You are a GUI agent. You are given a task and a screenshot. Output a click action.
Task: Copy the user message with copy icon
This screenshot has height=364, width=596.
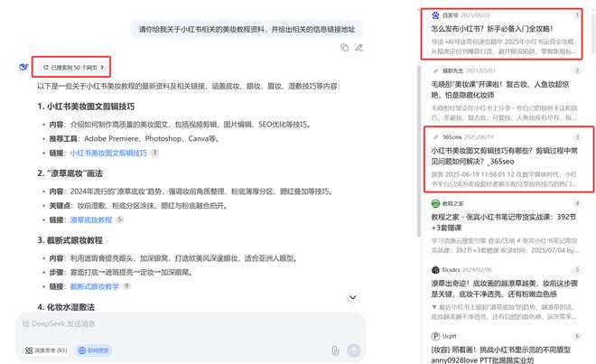click(344, 48)
